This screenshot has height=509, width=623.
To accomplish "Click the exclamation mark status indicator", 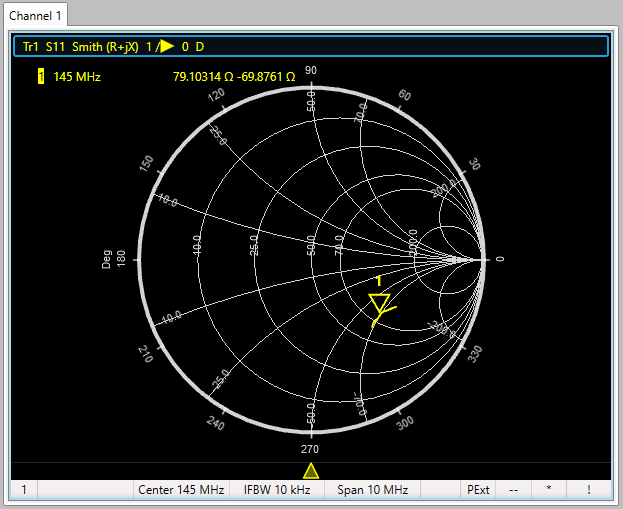I will click(588, 490).
